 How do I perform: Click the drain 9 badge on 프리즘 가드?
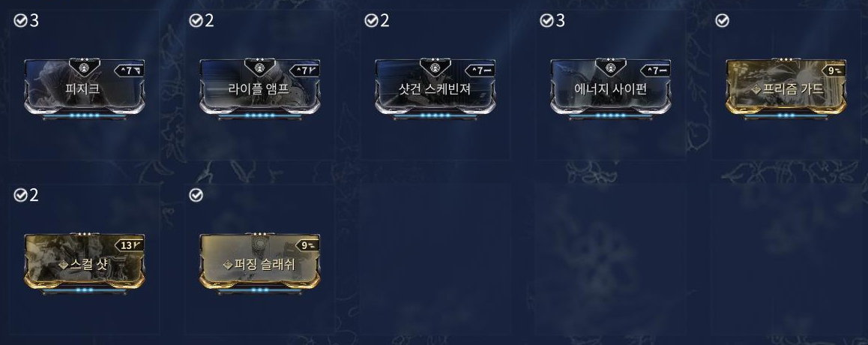click(834, 70)
